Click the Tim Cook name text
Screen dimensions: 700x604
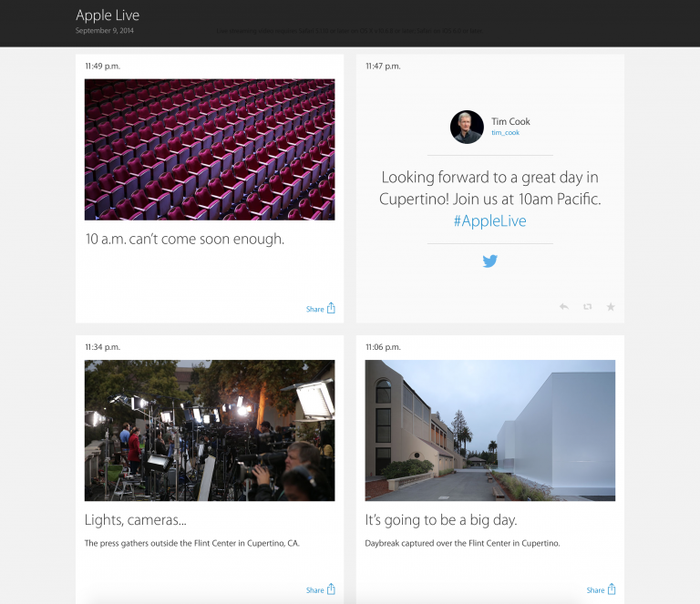510,121
